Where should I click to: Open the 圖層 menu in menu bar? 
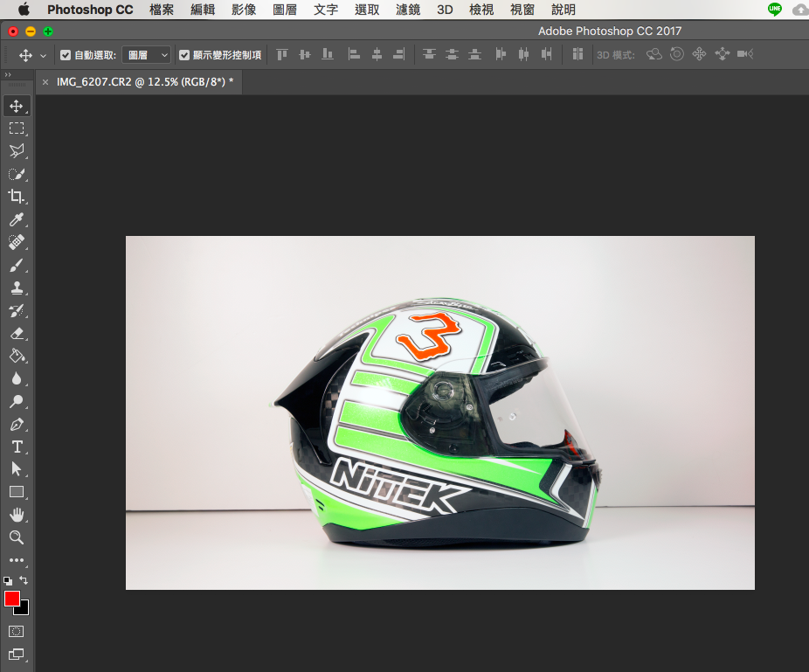(x=285, y=10)
